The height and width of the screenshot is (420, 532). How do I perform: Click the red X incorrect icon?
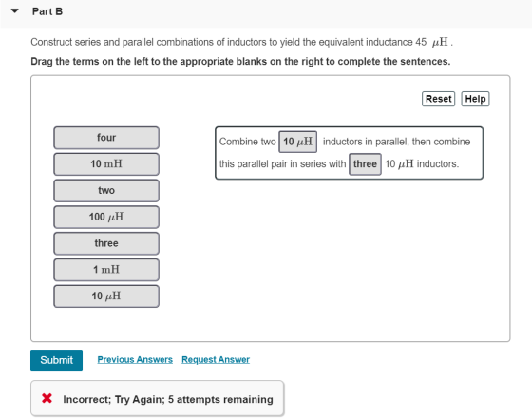[x=47, y=399]
